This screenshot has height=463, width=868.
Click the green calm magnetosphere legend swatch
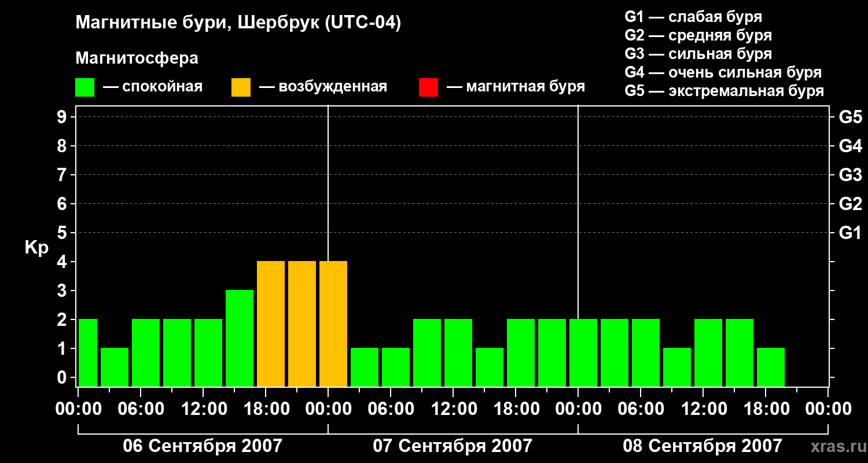point(84,87)
